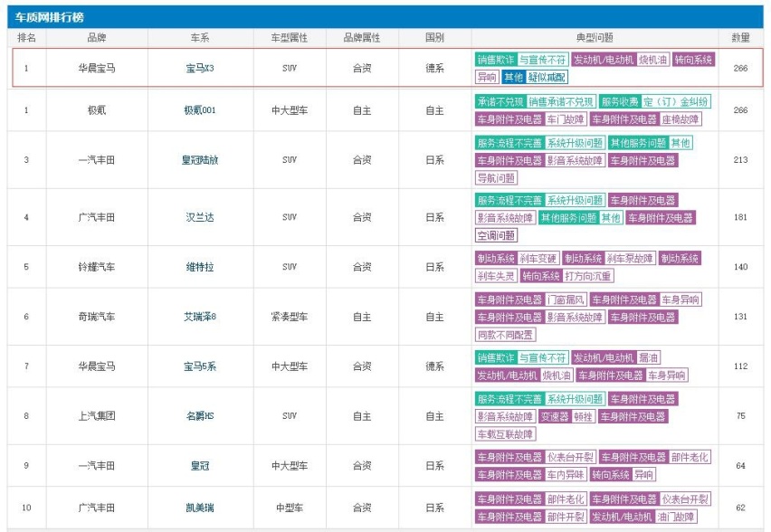Viewport: 771px width, 532px height.
Task: Click the complaint count 181
Action: [740, 217]
